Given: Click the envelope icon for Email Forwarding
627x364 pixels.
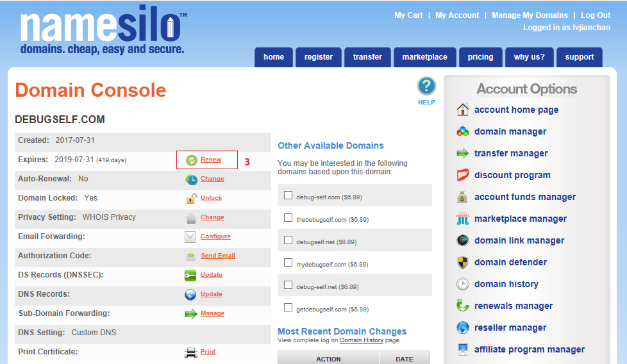Looking at the screenshot, I should coord(190,237).
